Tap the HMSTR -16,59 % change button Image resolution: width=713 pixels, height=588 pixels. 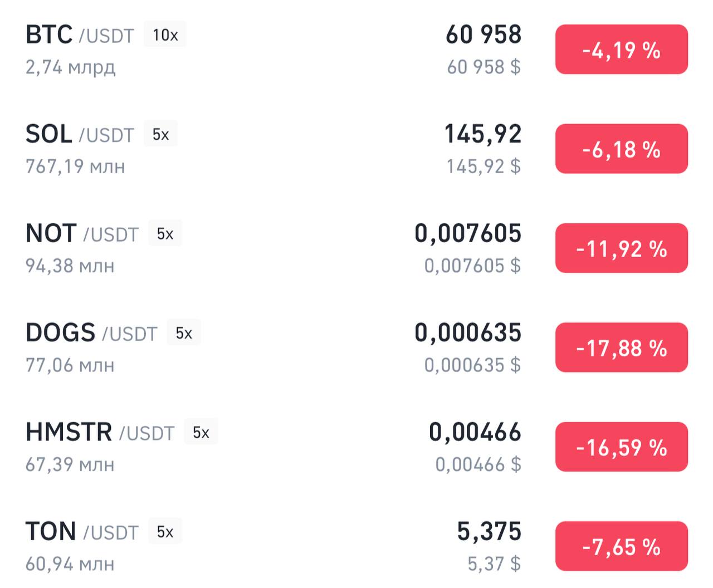[621, 447]
